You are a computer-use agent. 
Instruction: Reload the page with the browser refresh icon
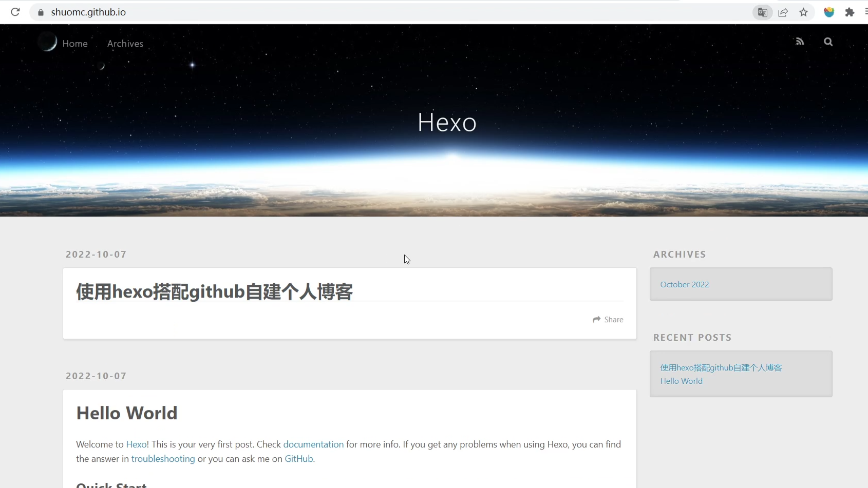[x=15, y=12]
